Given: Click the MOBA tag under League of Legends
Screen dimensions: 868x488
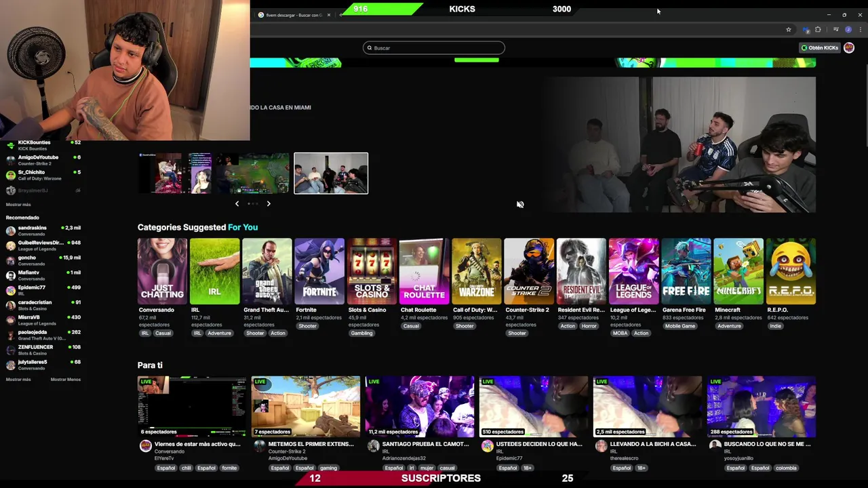Looking at the screenshot, I should (620, 333).
